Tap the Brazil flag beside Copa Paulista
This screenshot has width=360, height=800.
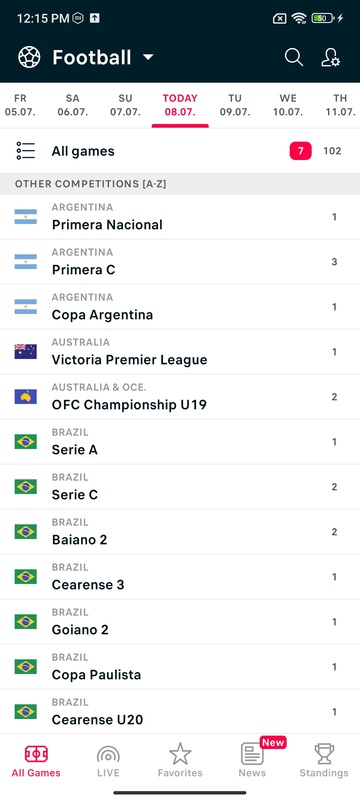[x=25, y=666]
